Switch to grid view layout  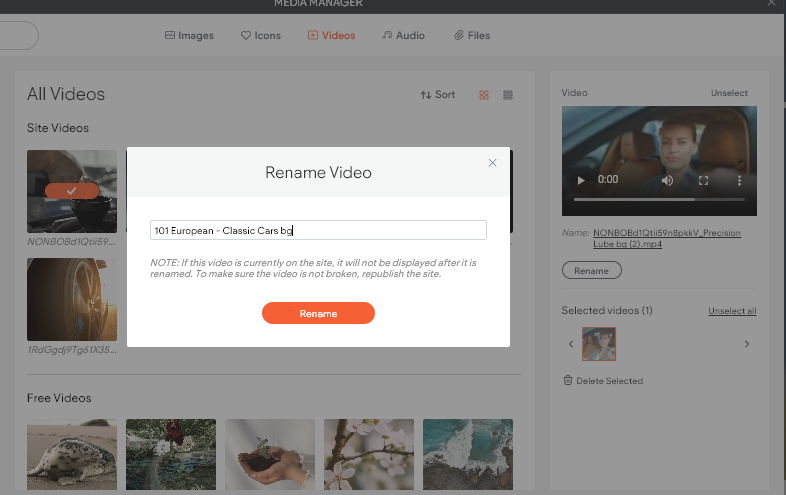pyautogui.click(x=484, y=95)
